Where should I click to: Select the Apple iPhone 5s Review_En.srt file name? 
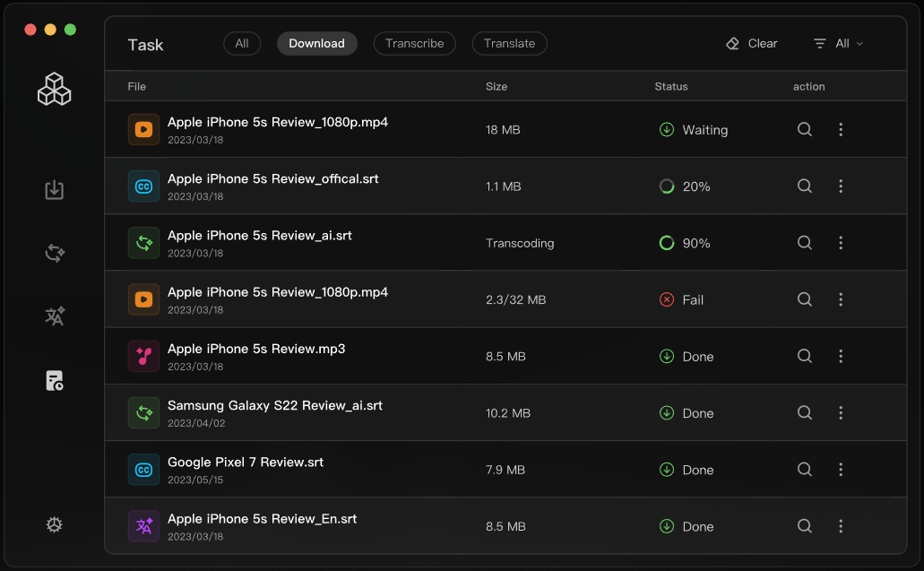tap(262, 518)
